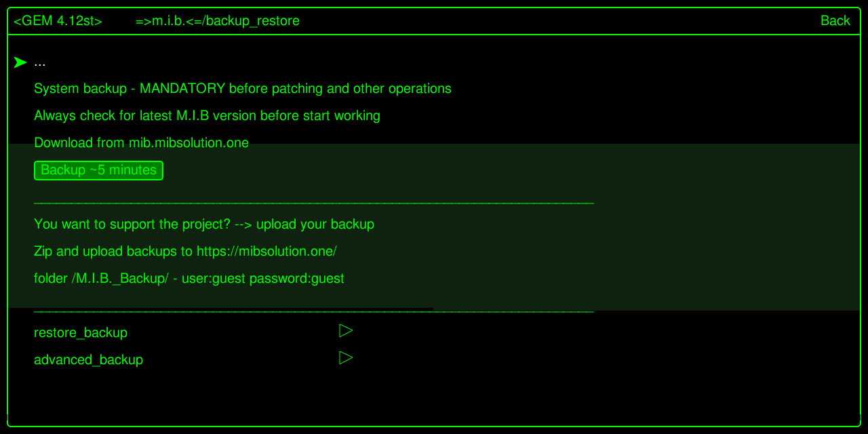
Task: Click the GEM 4.12st title label
Action: (x=58, y=21)
